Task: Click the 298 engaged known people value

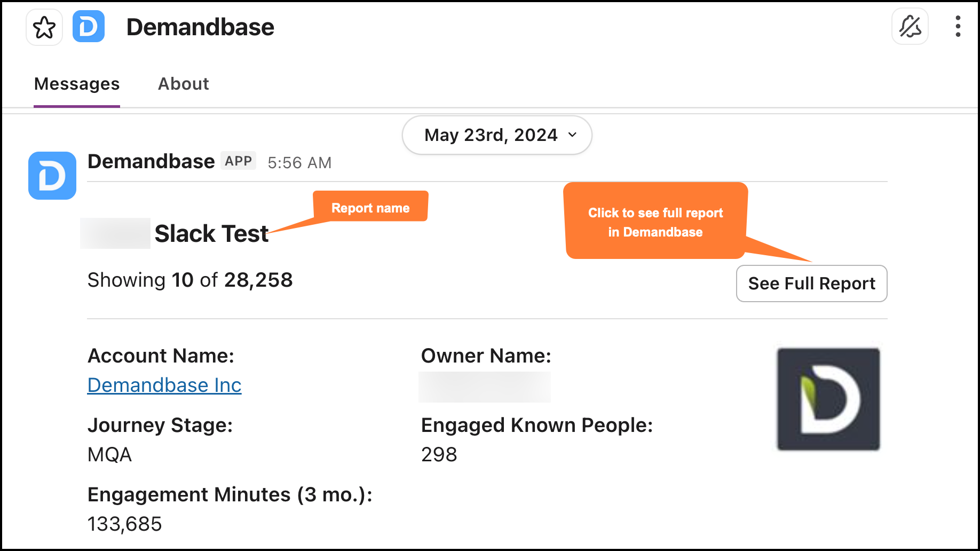Action: tap(439, 454)
